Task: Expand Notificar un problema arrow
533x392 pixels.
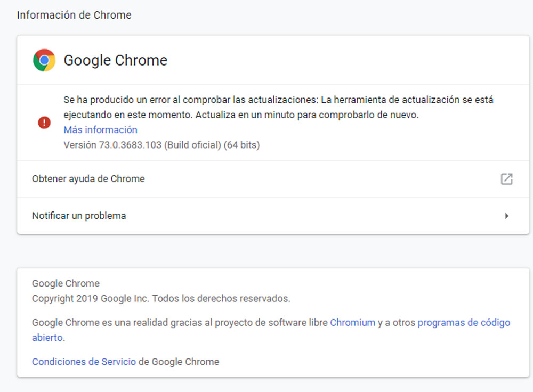Action: (x=506, y=216)
